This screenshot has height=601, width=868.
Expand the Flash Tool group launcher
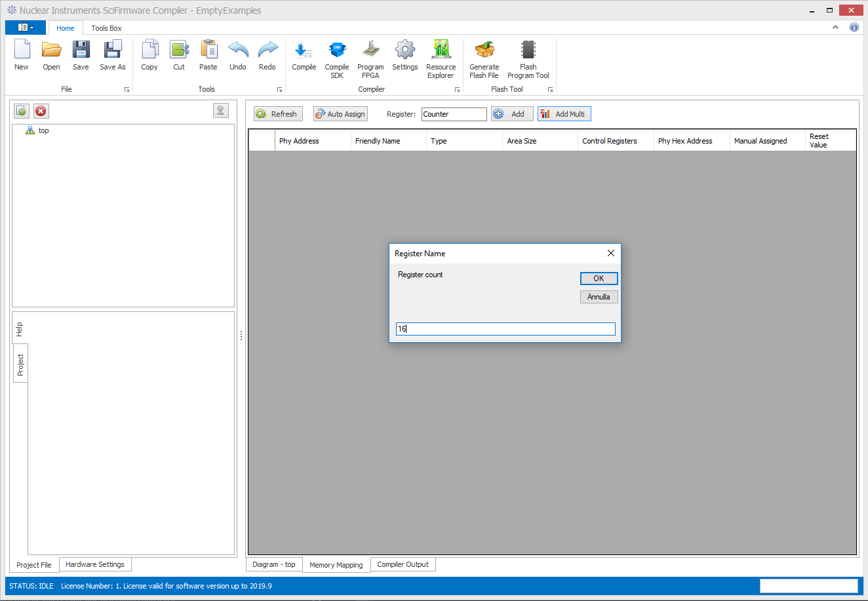(x=550, y=90)
